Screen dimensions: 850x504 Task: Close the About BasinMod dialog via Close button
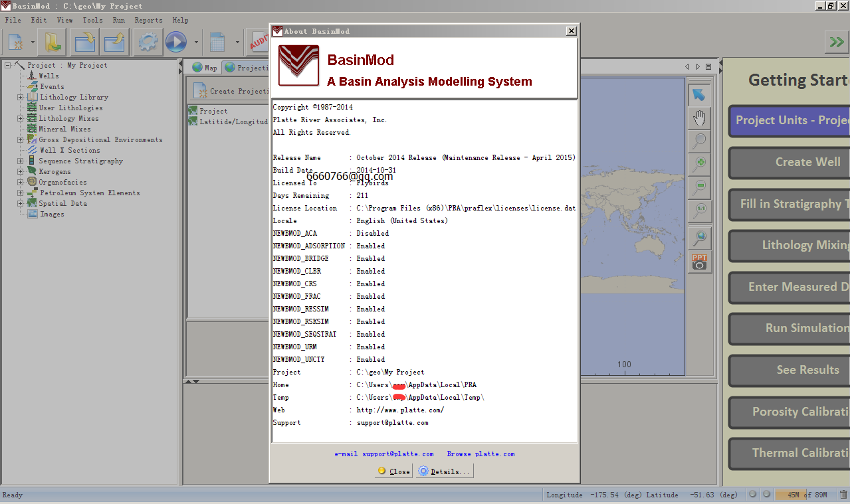point(393,471)
